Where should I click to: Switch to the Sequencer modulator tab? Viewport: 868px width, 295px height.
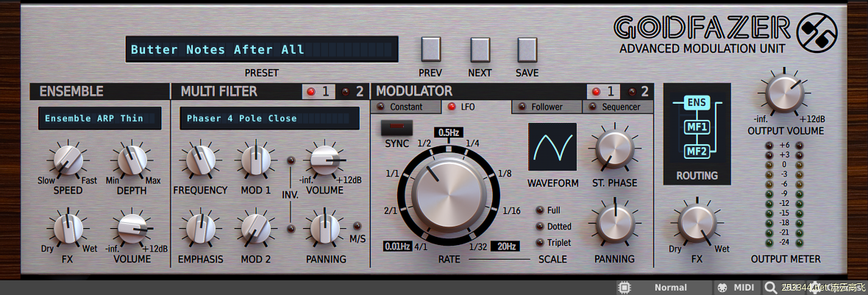click(x=617, y=107)
